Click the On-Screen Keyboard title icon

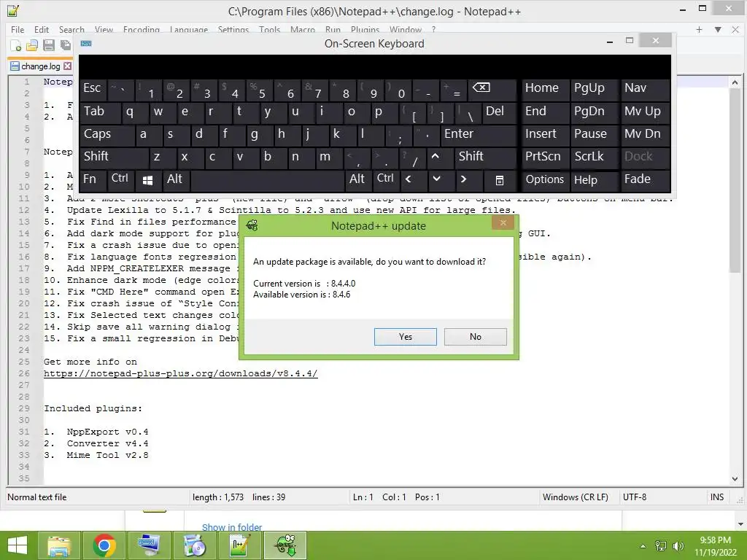pos(86,43)
